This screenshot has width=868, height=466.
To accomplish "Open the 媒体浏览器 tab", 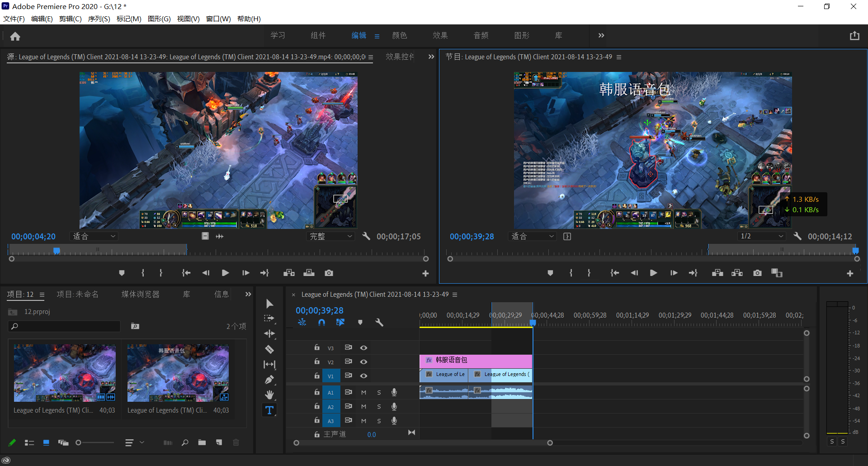I will coord(140,294).
